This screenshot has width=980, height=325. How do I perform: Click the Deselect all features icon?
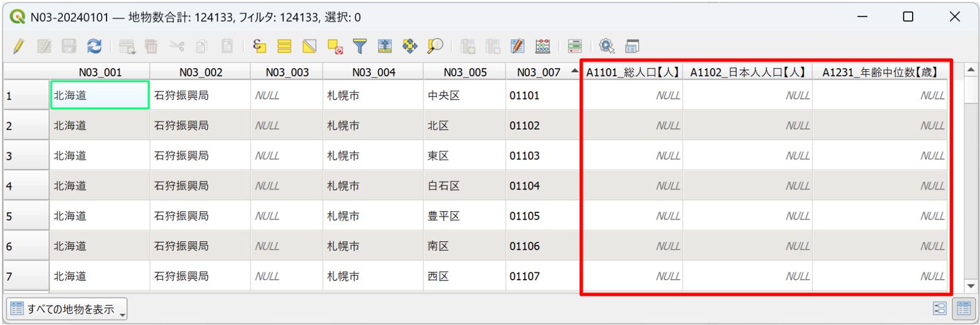coord(335,46)
